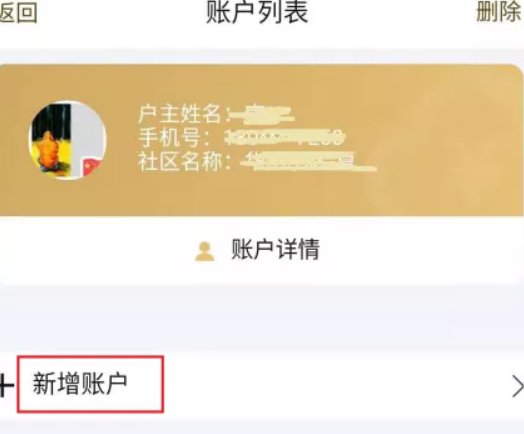Image resolution: width=524 pixels, height=434 pixels.
Task: Click blank middle area of 新增账户 row
Action: coord(334,385)
